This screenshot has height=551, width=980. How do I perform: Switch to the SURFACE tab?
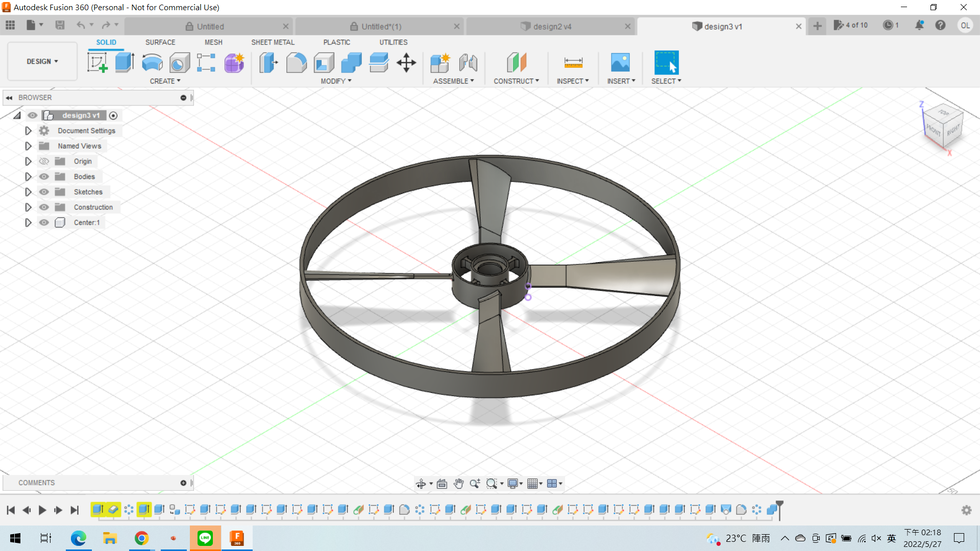click(x=160, y=42)
